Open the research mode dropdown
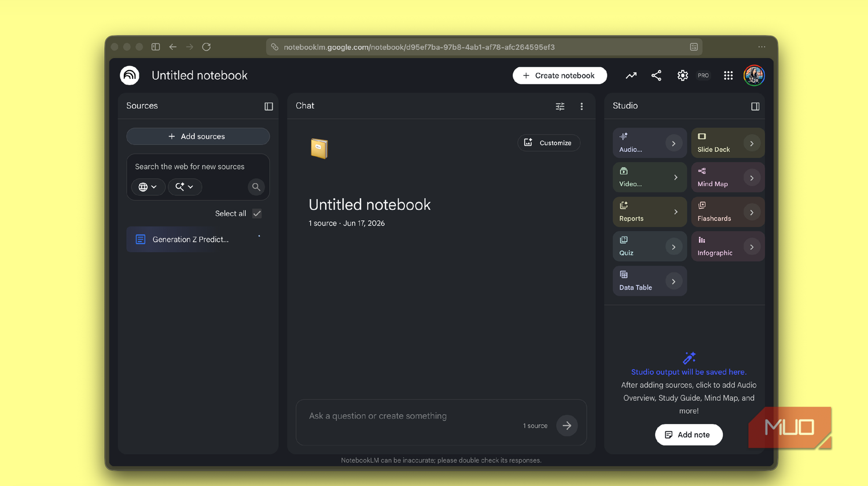This screenshot has height=486, width=868. point(185,187)
